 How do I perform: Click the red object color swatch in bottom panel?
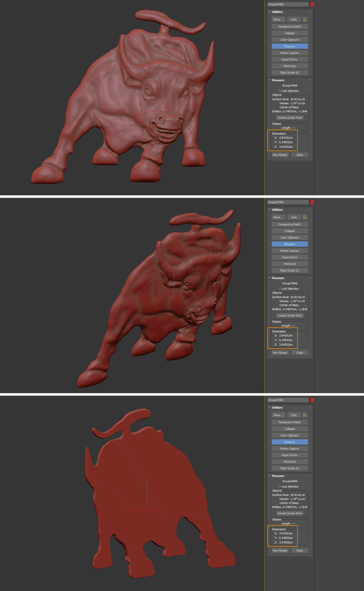pos(312,400)
